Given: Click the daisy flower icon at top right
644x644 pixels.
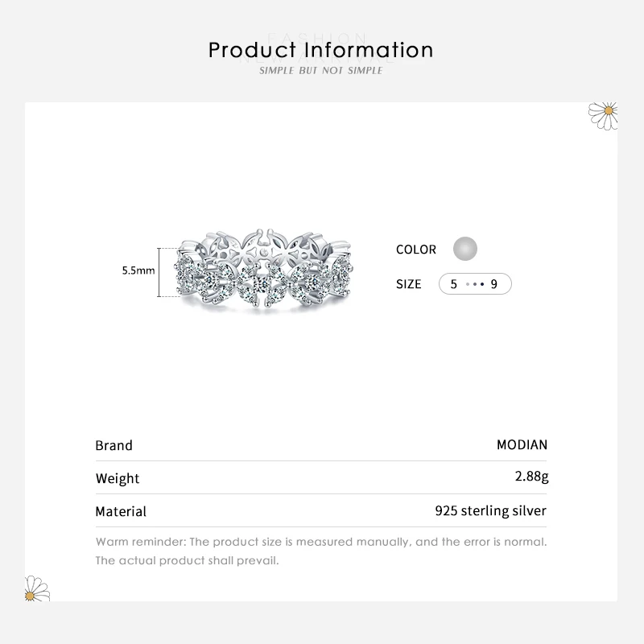Looking at the screenshot, I should (604, 114).
